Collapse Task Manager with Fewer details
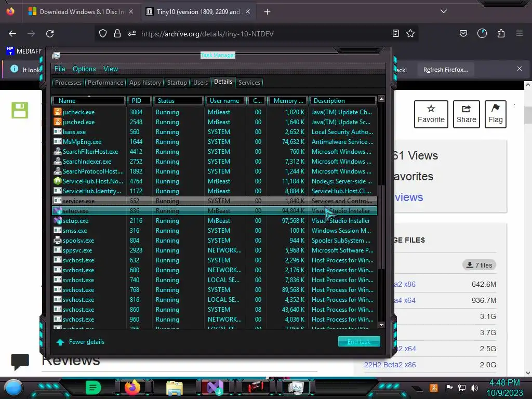This screenshot has height=399, width=532. tap(81, 342)
